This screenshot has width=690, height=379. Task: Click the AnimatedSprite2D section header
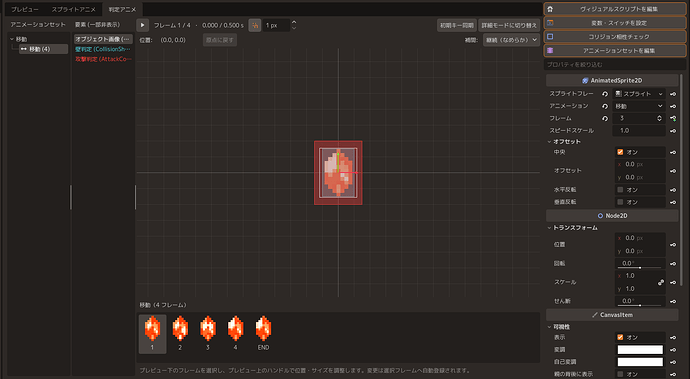point(612,81)
